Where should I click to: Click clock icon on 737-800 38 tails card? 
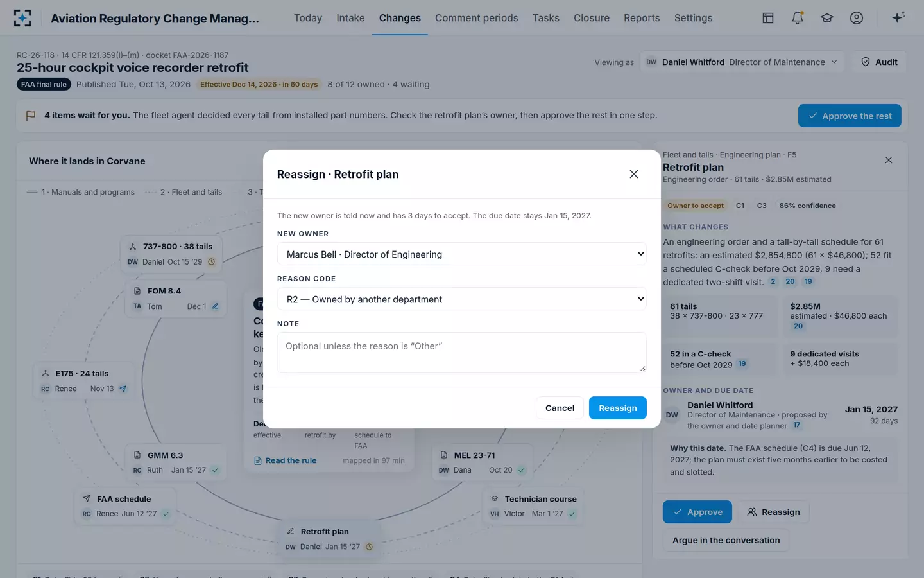pos(211,262)
